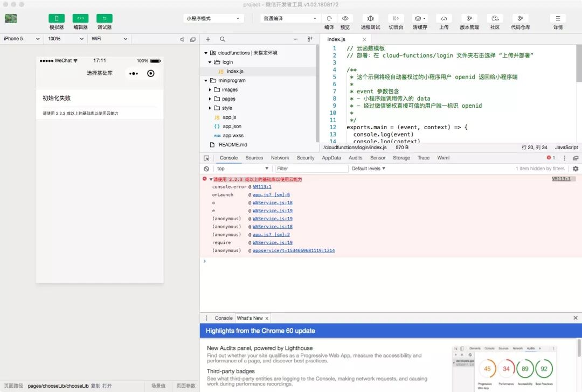Clear the console with the ban icon
The height and width of the screenshot is (392, 582).
point(206,169)
